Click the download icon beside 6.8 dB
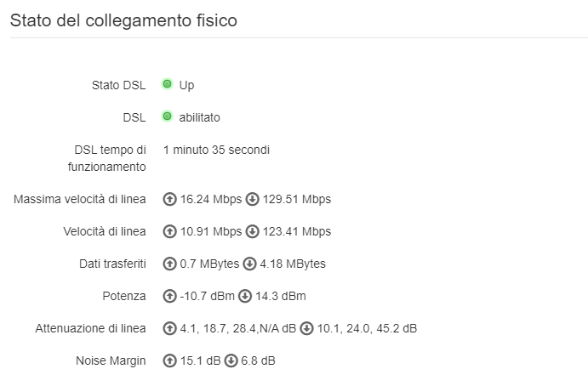The width and height of the screenshot is (588, 386). (231, 360)
